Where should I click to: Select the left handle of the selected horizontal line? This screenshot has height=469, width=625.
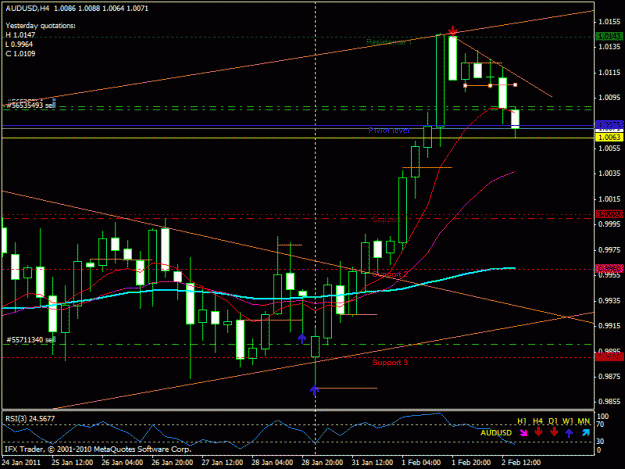[465, 86]
